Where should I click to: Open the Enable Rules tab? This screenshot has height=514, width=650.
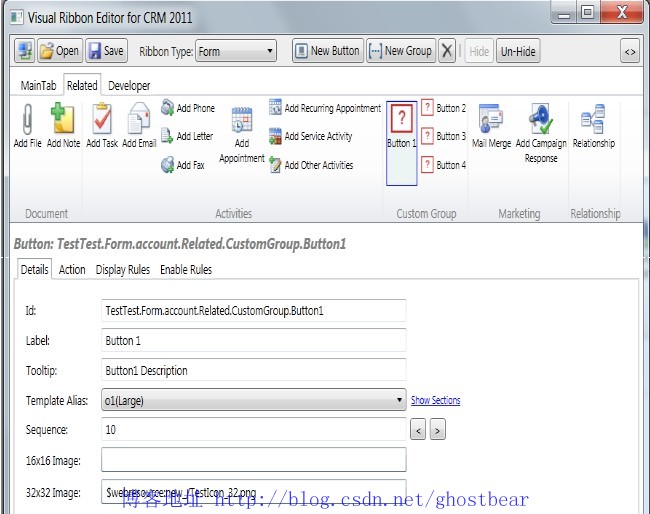[186, 269]
